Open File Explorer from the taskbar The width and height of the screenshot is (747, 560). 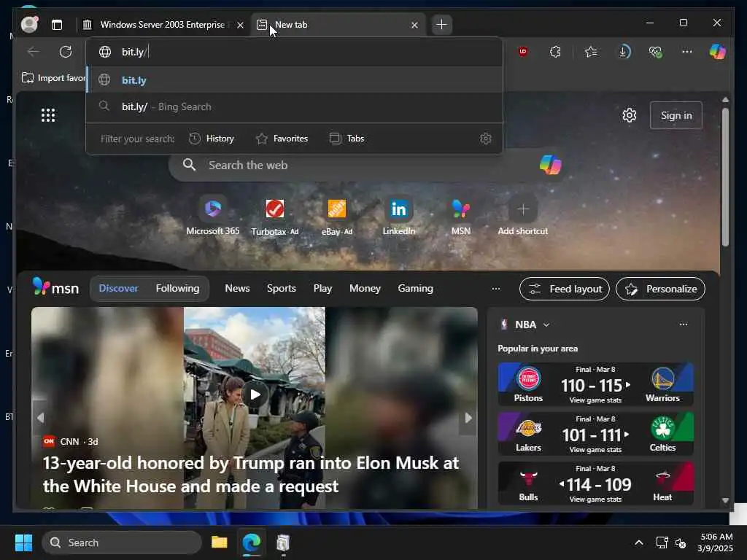coord(219,542)
